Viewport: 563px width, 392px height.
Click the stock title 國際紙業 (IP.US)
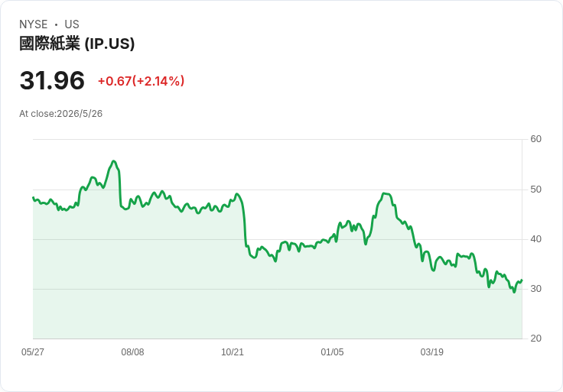(x=76, y=44)
